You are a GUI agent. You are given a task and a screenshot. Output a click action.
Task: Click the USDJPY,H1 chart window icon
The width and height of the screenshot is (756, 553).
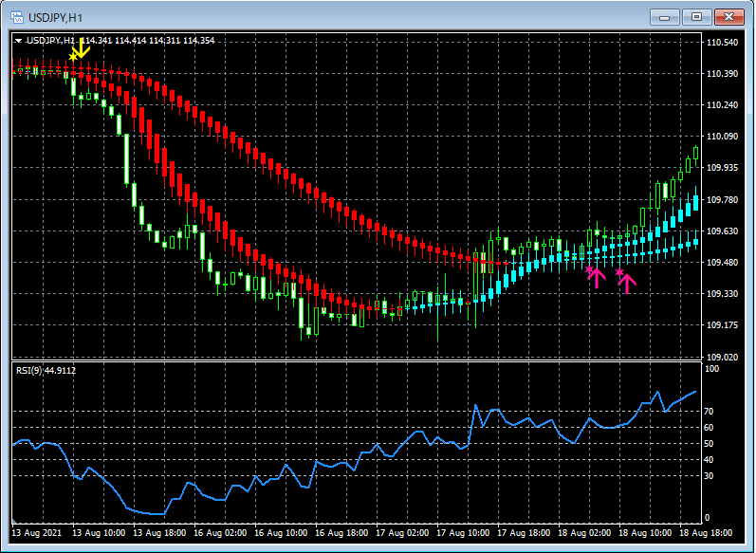click(17, 18)
